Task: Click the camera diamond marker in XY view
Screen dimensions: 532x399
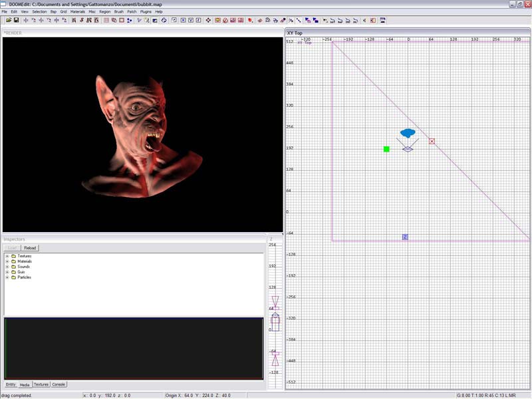Action: [x=408, y=149]
